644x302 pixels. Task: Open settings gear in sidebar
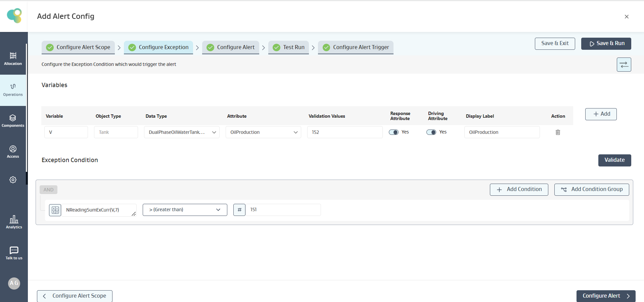pyautogui.click(x=13, y=180)
